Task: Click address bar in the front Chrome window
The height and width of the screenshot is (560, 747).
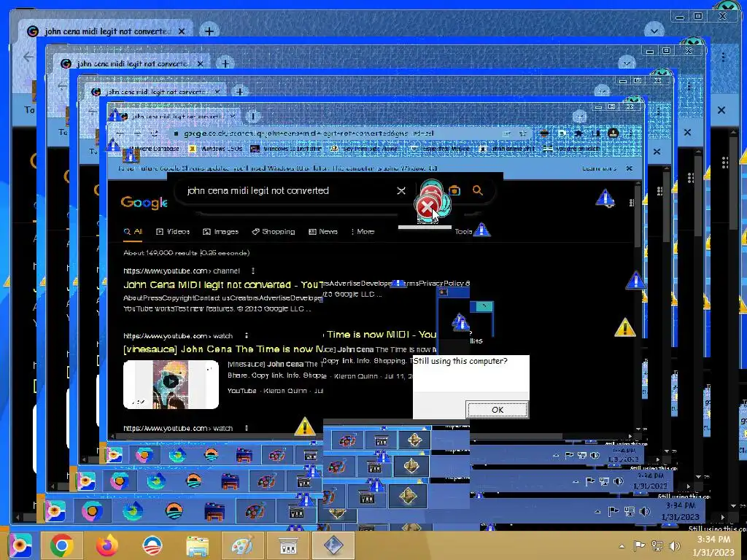Action: coord(333,133)
